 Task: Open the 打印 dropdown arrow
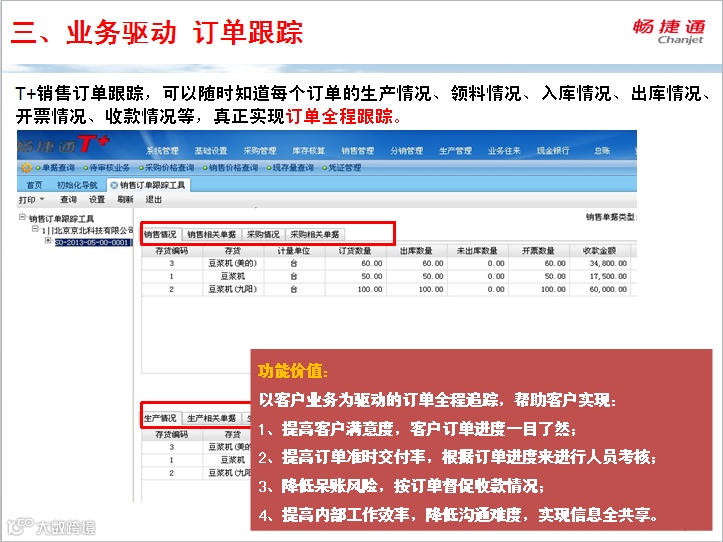coord(42,199)
